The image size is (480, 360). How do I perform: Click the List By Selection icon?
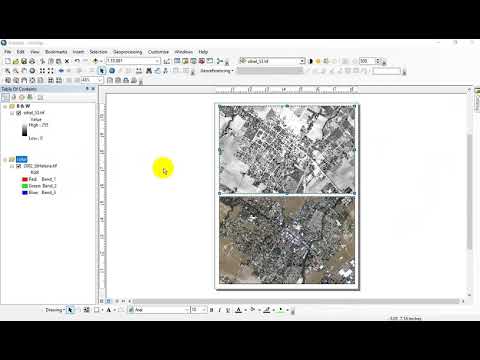pyautogui.click(x=30, y=97)
